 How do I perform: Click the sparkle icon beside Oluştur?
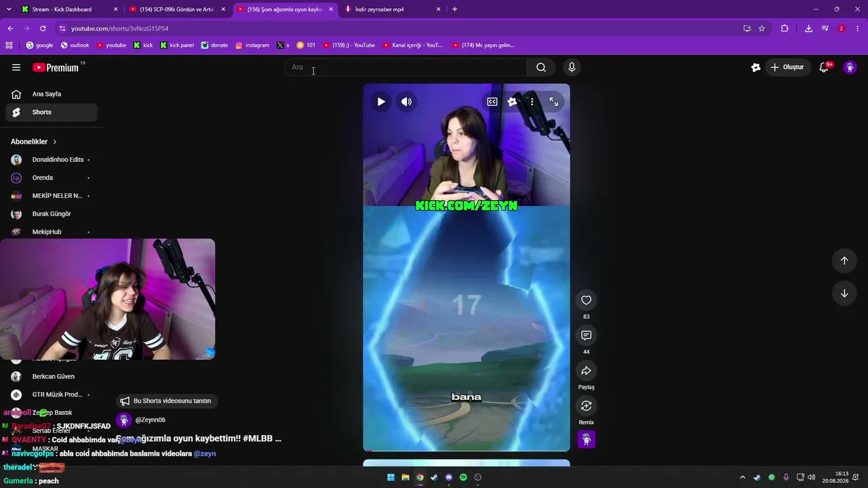[x=755, y=67]
